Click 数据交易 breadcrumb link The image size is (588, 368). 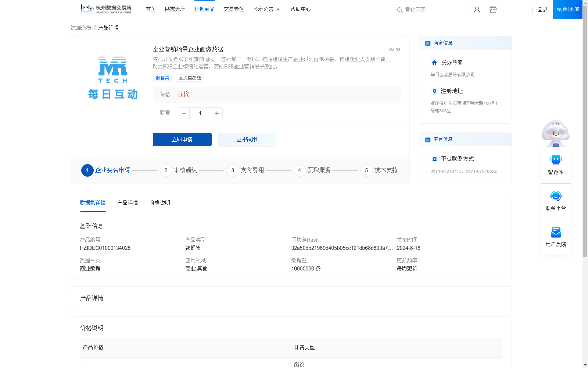[81, 28]
